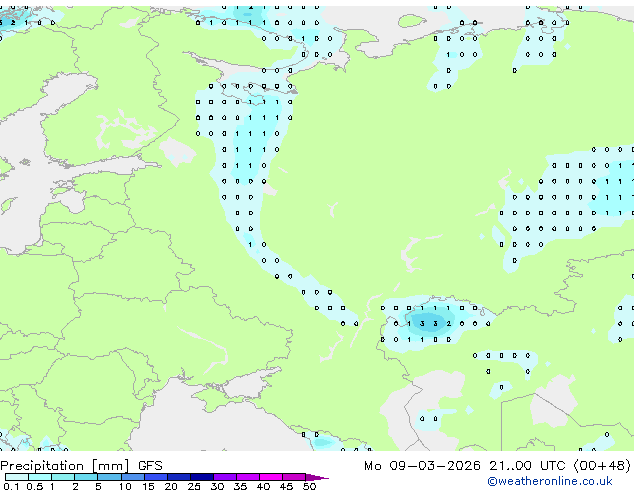634x490 pixels.
Task: Pick the legend swatch between 20 and 25
Action: pyautogui.click(x=179, y=477)
